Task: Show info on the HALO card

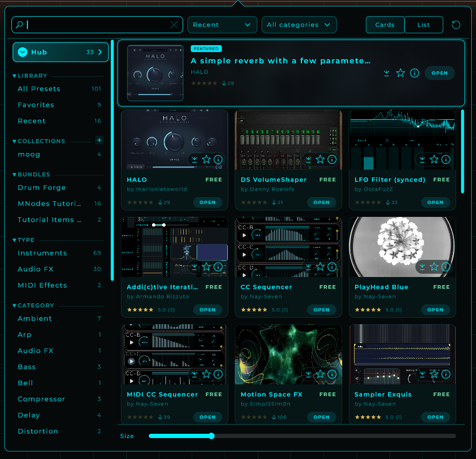Action: point(218,159)
